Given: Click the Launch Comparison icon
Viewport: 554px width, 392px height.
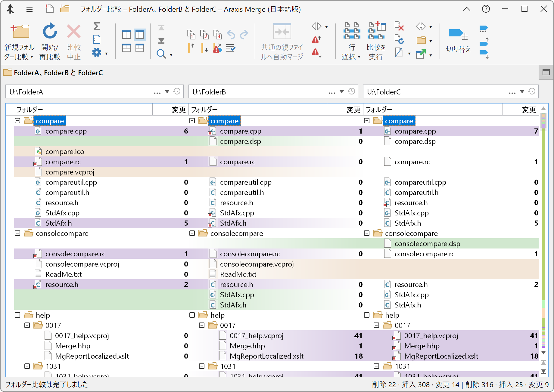Looking at the screenshot, I should click(376, 31).
